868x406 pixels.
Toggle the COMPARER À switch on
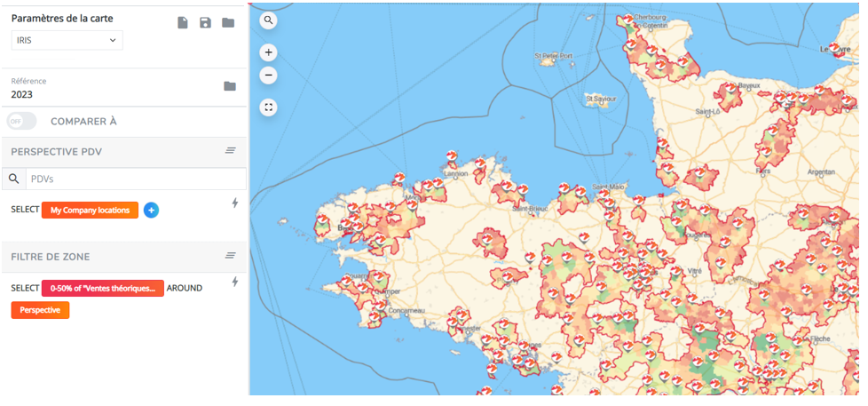click(21, 122)
